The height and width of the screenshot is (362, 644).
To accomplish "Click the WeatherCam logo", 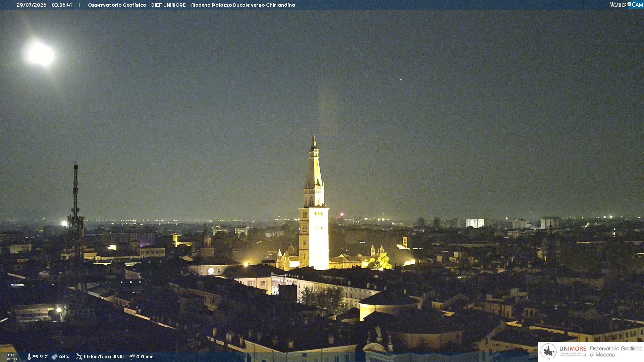I will (626, 5).
